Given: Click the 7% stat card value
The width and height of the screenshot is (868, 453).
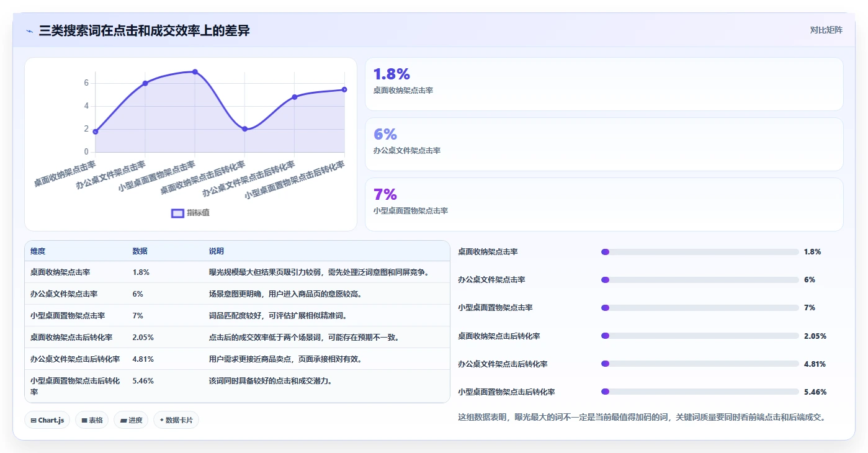Looking at the screenshot, I should point(385,194).
